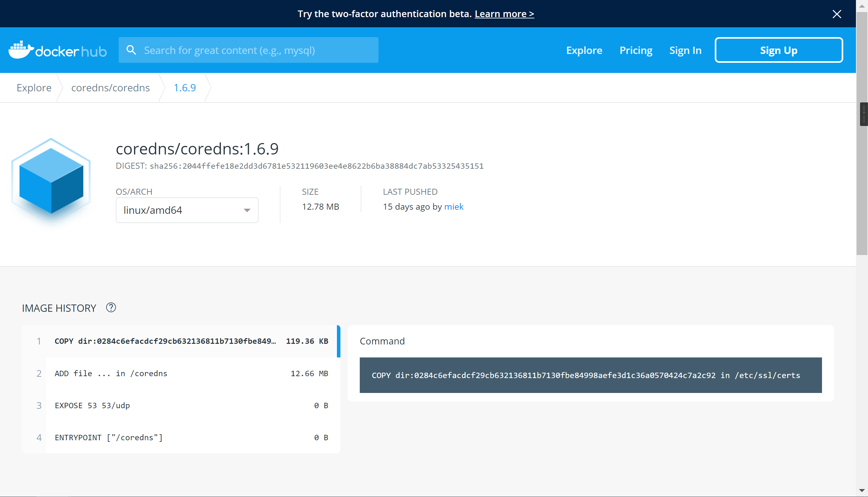Open the Image History help tooltip
868x497 pixels.
111,308
